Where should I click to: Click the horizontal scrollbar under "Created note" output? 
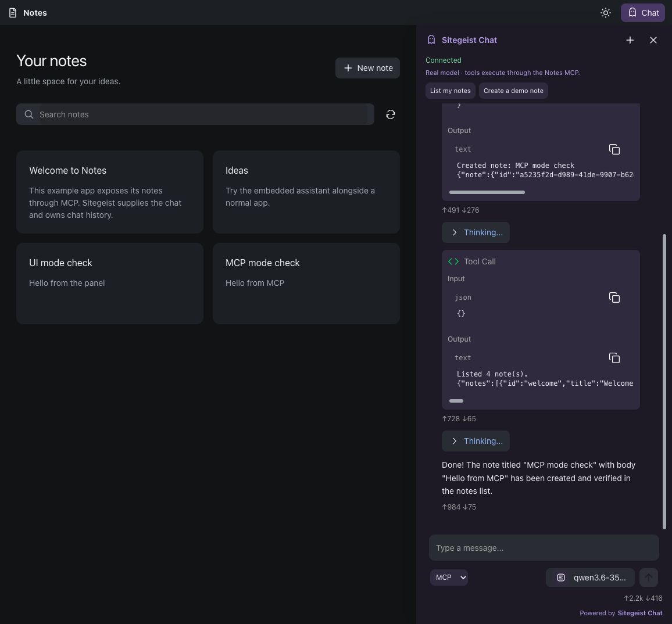(x=487, y=192)
